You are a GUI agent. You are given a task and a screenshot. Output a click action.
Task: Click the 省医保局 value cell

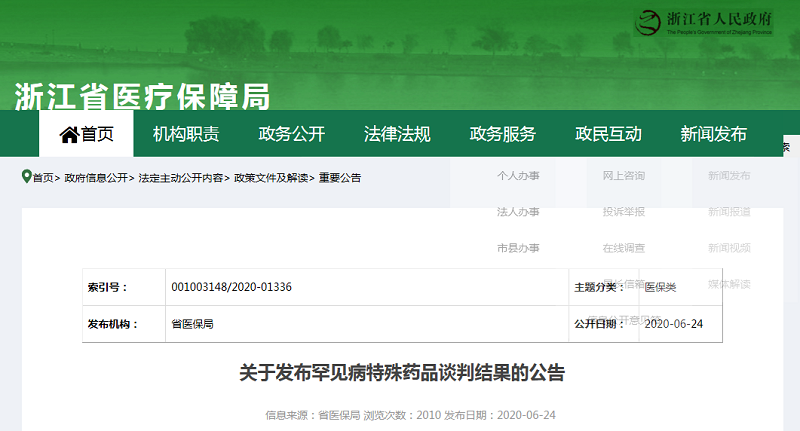(367, 324)
